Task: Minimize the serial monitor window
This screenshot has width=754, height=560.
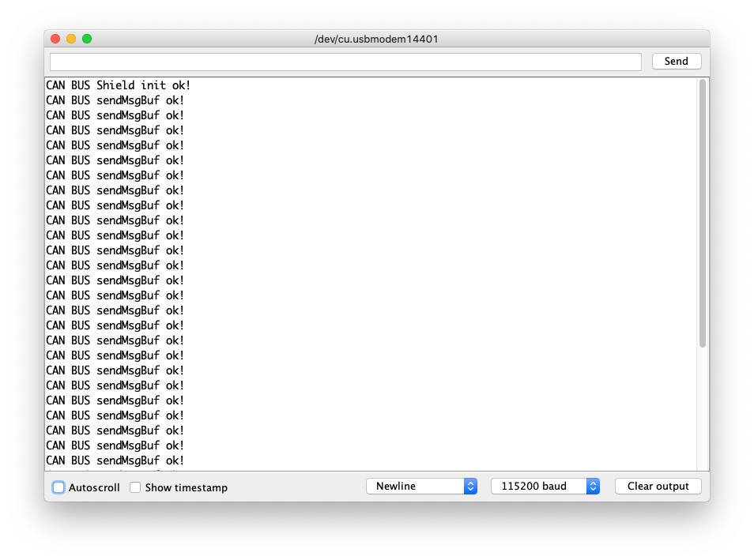Action: [71, 39]
